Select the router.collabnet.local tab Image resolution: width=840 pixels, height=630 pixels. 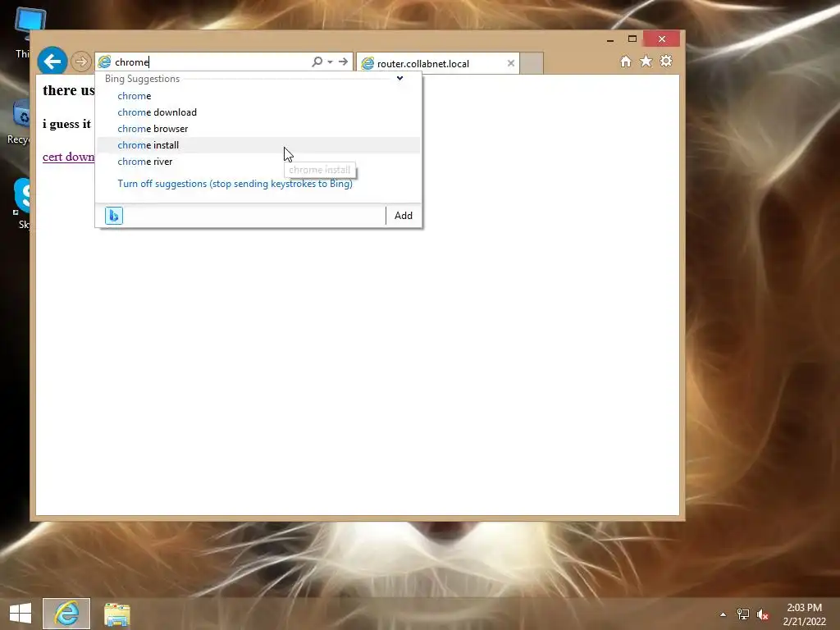pyautogui.click(x=438, y=64)
